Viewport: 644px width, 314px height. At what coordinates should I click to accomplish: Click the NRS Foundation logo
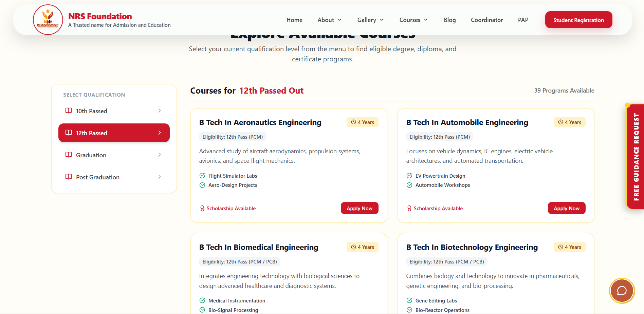pos(48,20)
